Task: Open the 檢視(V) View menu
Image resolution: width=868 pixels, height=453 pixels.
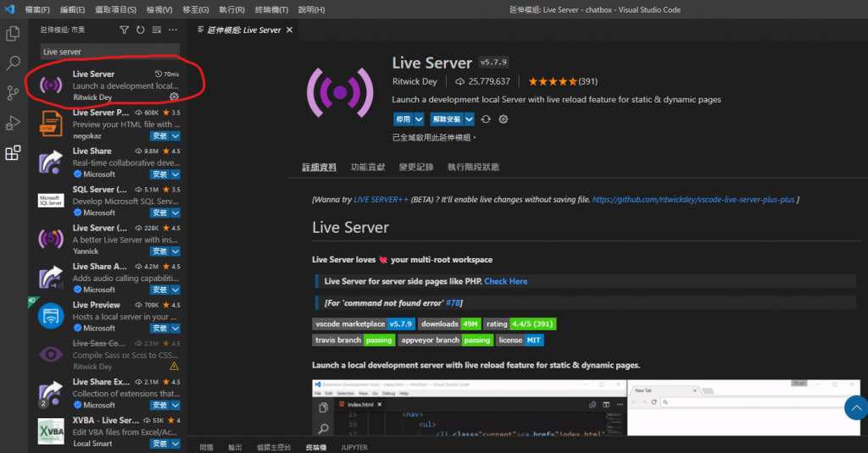Action: point(159,9)
